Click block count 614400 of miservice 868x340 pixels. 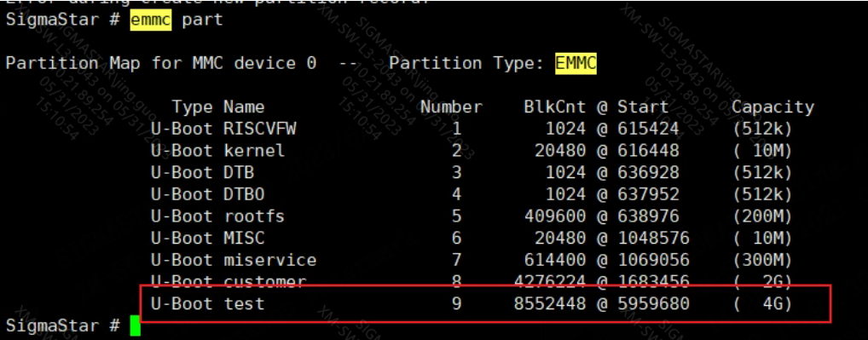[x=555, y=260]
